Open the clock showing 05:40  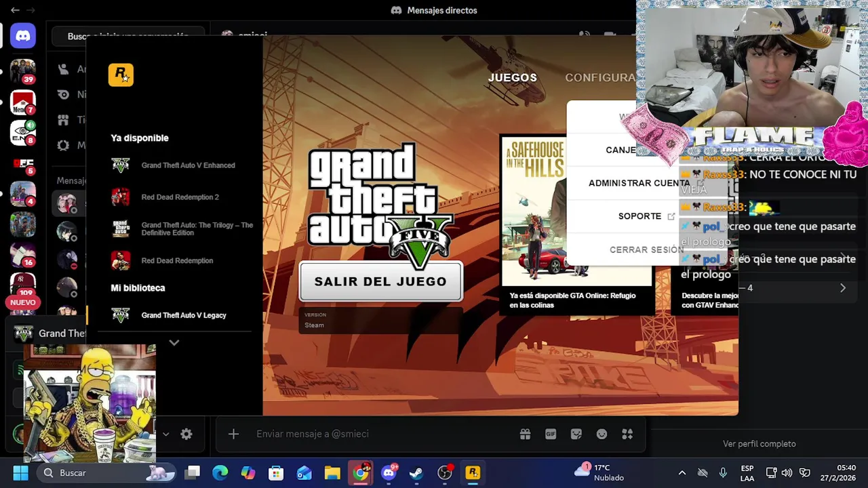pos(838,473)
